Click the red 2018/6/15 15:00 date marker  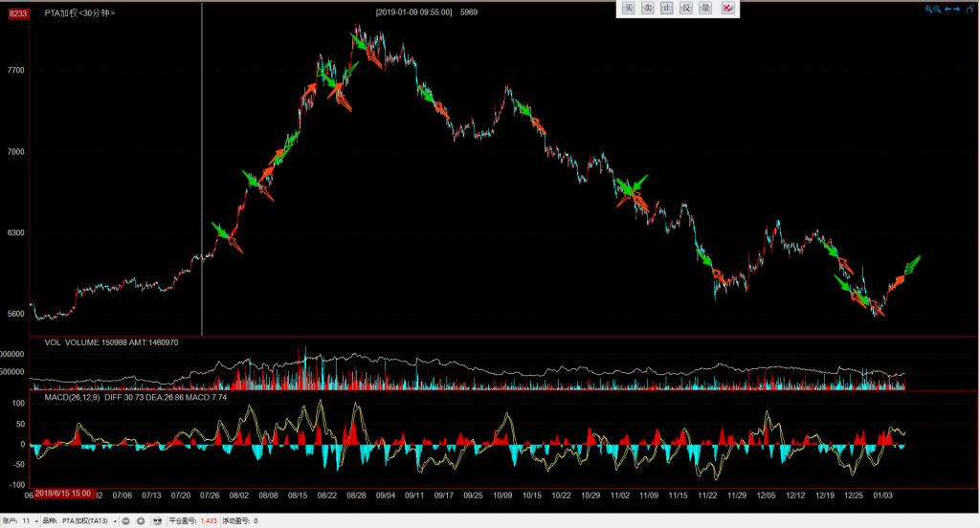pos(63,494)
